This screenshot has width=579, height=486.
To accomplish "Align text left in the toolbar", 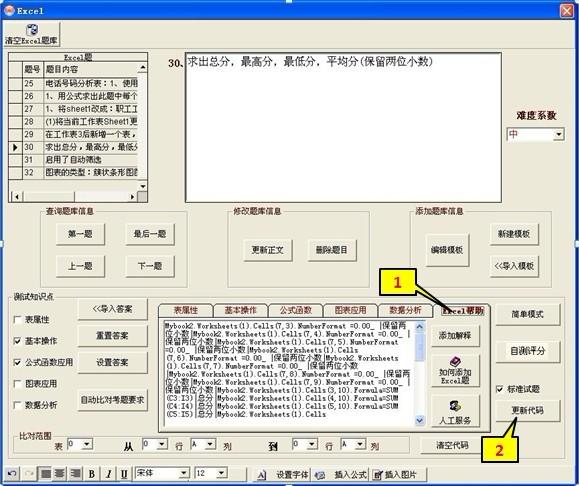I will pyautogui.click(x=45, y=473).
